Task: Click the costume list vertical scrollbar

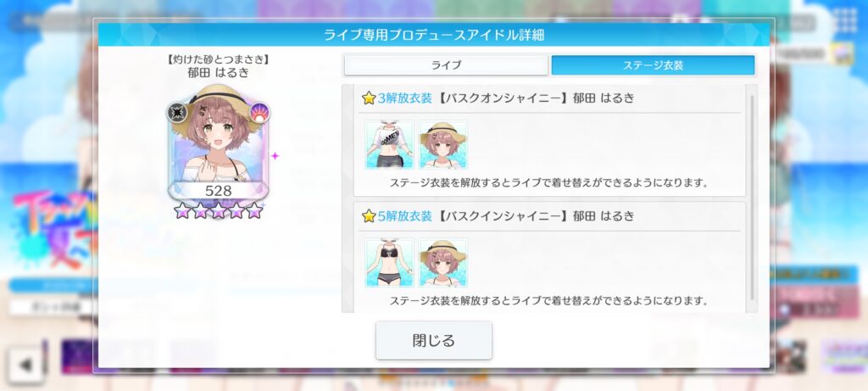Action: (752, 198)
